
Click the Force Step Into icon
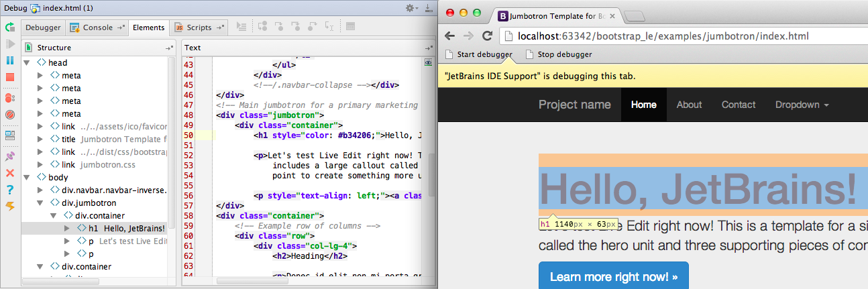tap(296, 27)
